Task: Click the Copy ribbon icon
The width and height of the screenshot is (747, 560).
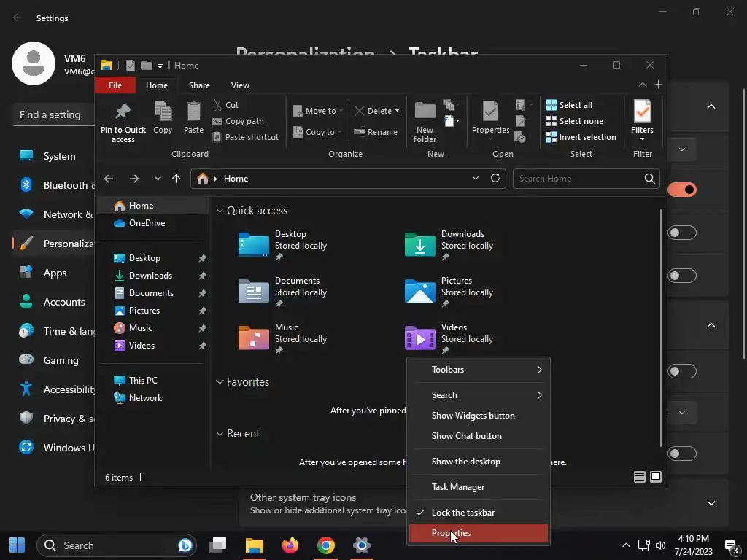Action: click(163, 112)
